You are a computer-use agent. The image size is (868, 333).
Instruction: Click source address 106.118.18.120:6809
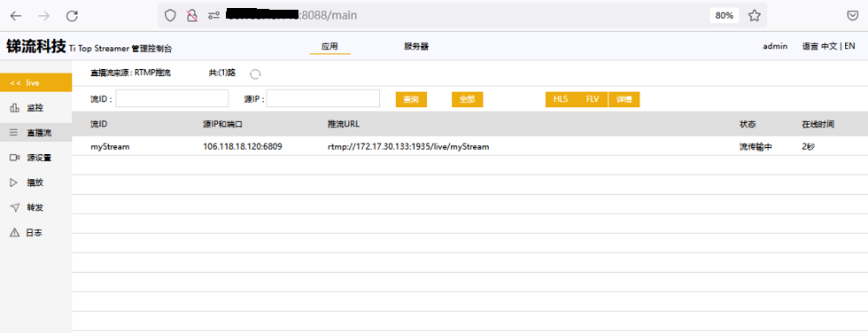point(243,147)
